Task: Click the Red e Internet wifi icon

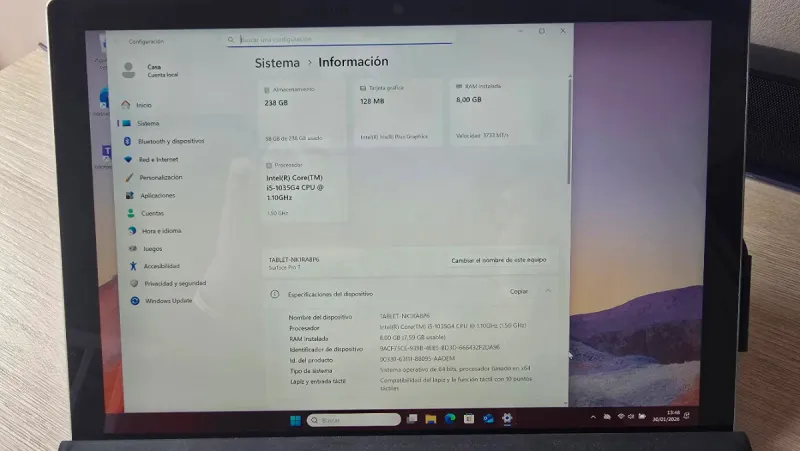Action: tap(128, 159)
